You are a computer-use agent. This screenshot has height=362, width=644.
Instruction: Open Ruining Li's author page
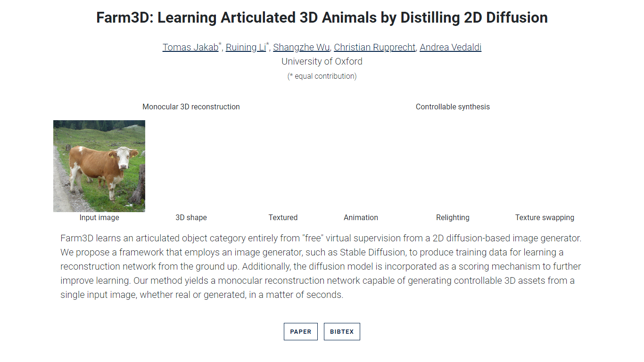(x=246, y=47)
